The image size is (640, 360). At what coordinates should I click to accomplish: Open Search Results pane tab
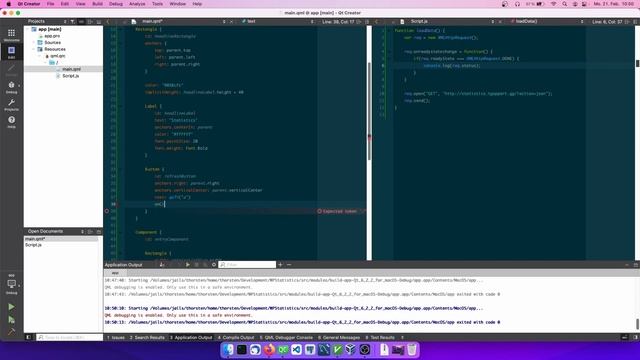(147, 338)
